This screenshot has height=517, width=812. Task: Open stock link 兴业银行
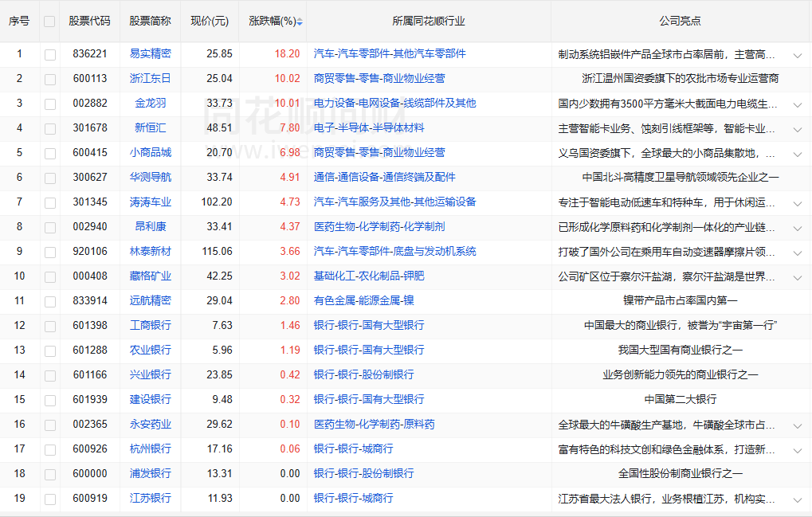(150, 374)
